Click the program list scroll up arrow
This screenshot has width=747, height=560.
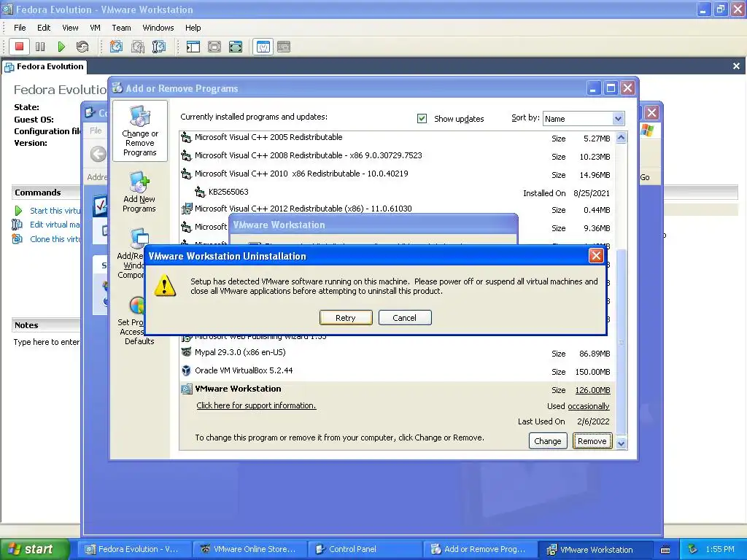click(x=622, y=138)
